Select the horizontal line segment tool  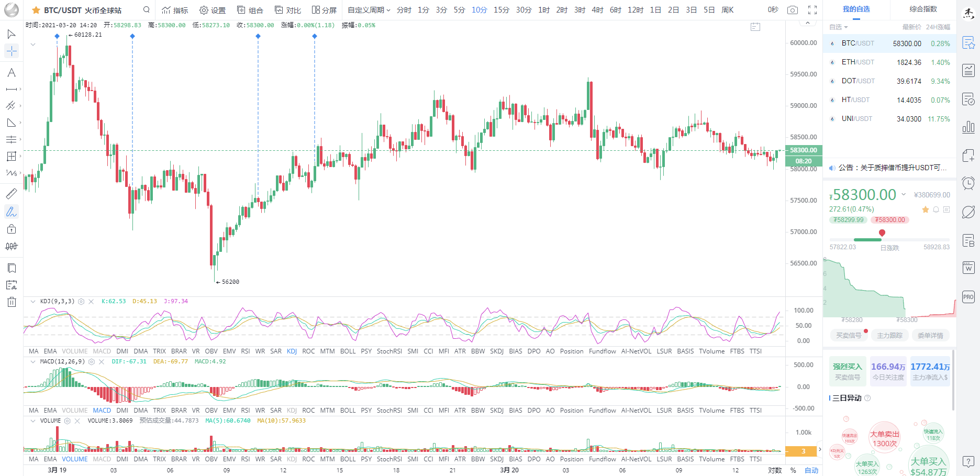coord(11,89)
